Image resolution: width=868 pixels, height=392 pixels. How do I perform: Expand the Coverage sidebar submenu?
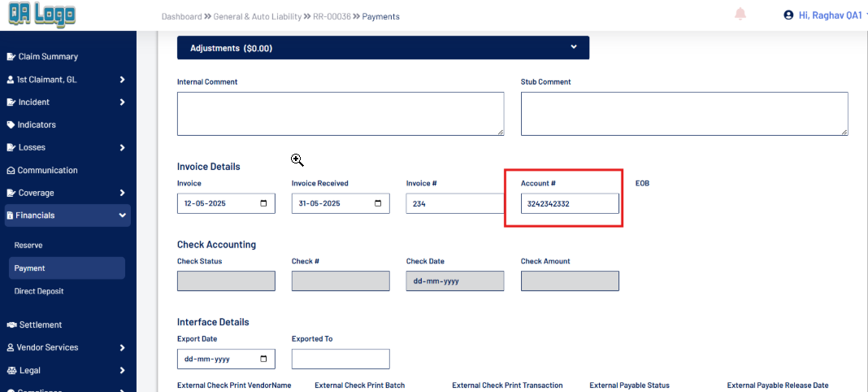[x=122, y=194]
